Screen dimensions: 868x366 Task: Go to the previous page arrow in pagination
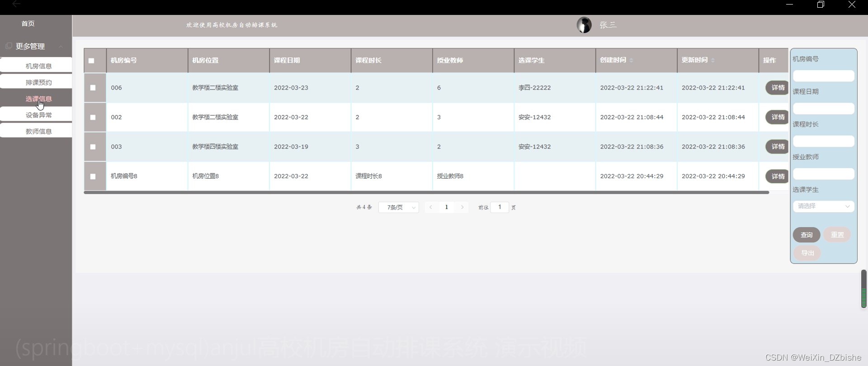[431, 207]
